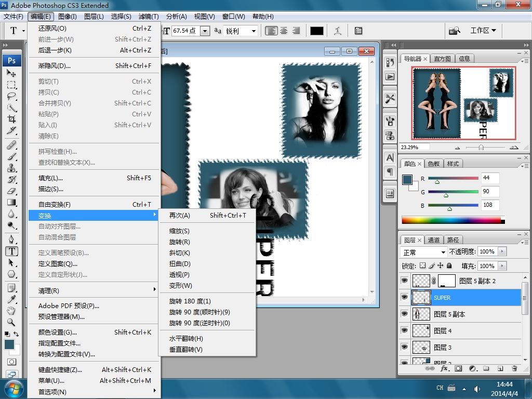The height and width of the screenshot is (399, 532).
Task: Select the Crop tool in the toolbox
Action: coord(11,119)
